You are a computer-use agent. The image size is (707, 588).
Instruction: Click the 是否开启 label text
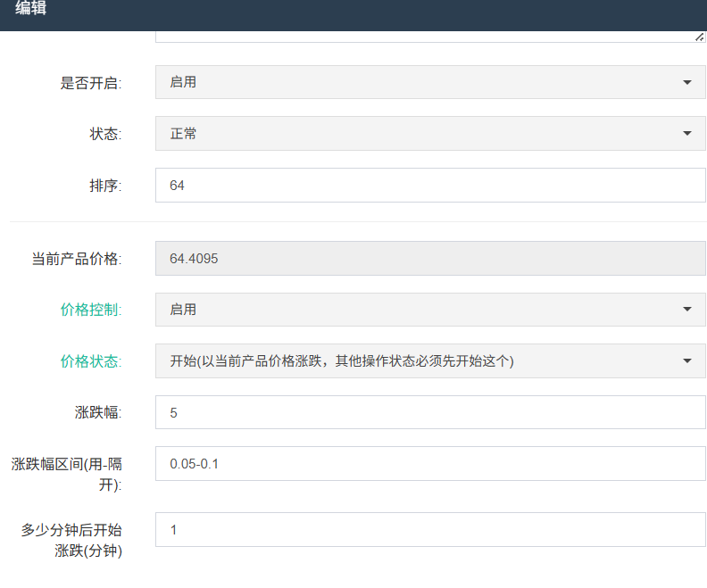click(91, 83)
